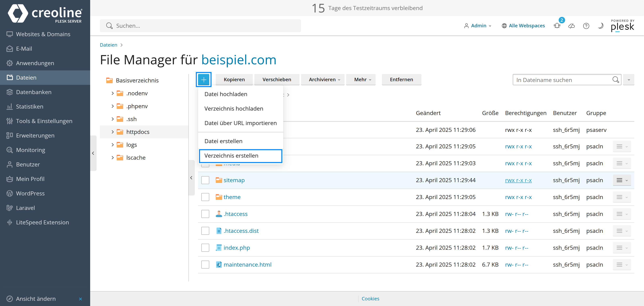
Task: Tick the theme folder checkbox
Action: [x=205, y=197]
